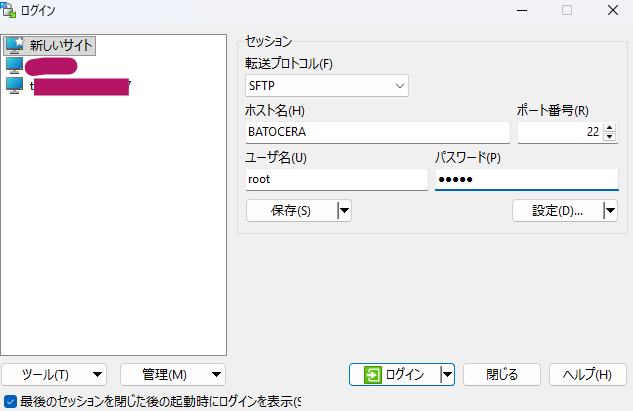
Task: Click the green login arrow icon
Action: [x=373, y=374]
